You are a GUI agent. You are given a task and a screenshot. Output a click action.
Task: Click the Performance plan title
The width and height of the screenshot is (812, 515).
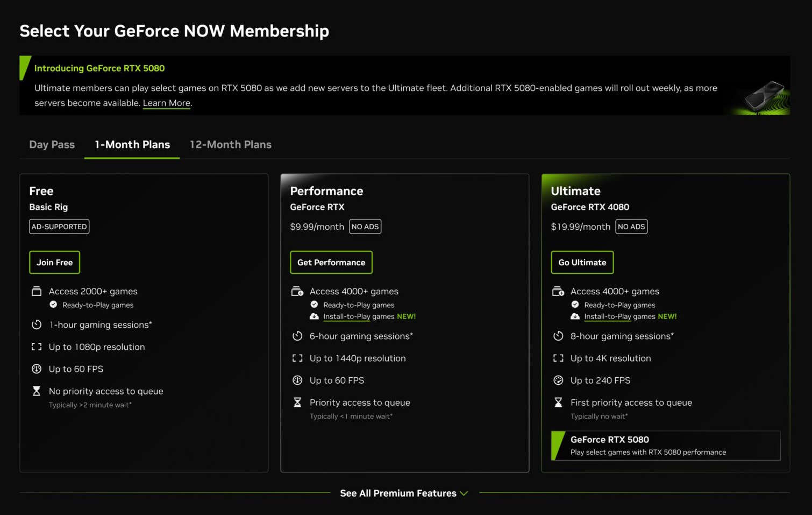click(326, 191)
